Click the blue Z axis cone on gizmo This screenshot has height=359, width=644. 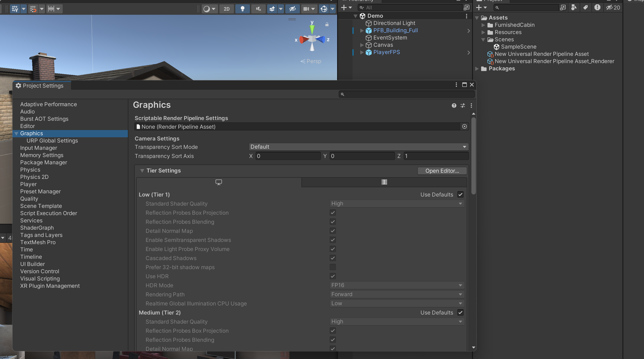click(321, 39)
